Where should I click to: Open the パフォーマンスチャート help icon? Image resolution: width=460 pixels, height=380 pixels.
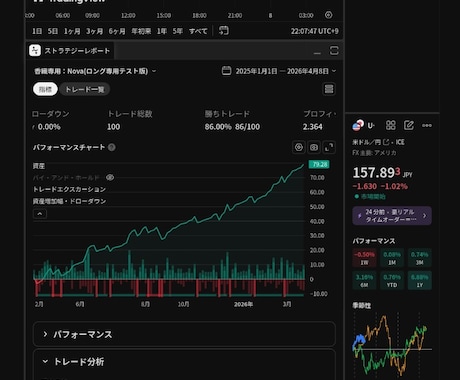112,147
